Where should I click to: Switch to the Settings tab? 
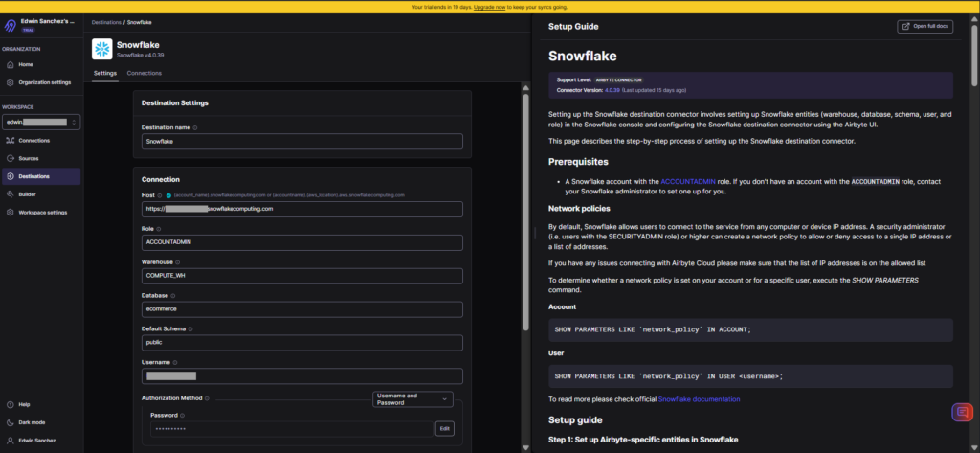point(105,73)
